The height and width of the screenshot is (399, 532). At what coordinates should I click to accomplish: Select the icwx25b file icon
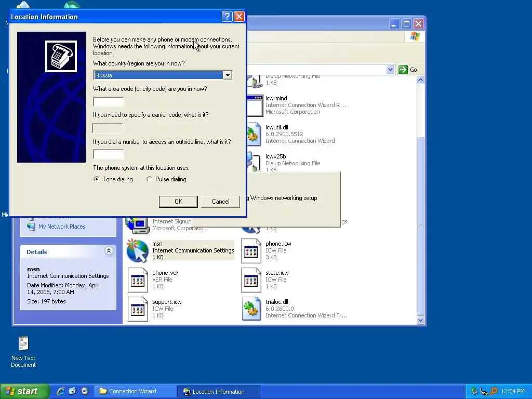255,161
